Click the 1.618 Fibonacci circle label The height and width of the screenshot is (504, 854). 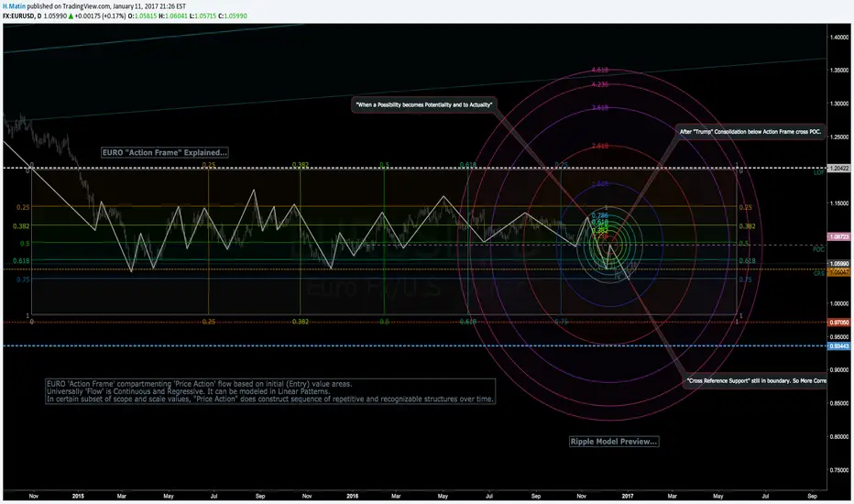(x=599, y=183)
